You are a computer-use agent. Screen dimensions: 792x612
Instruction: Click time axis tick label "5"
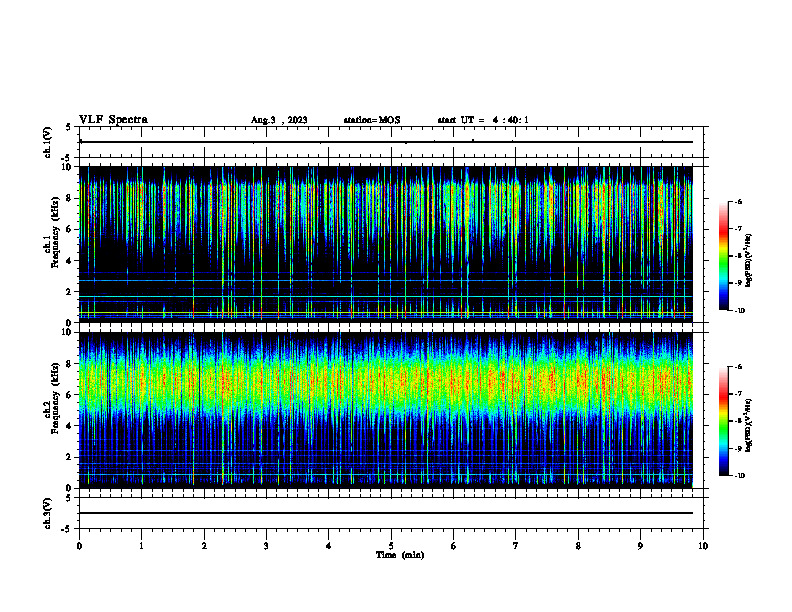(391, 546)
